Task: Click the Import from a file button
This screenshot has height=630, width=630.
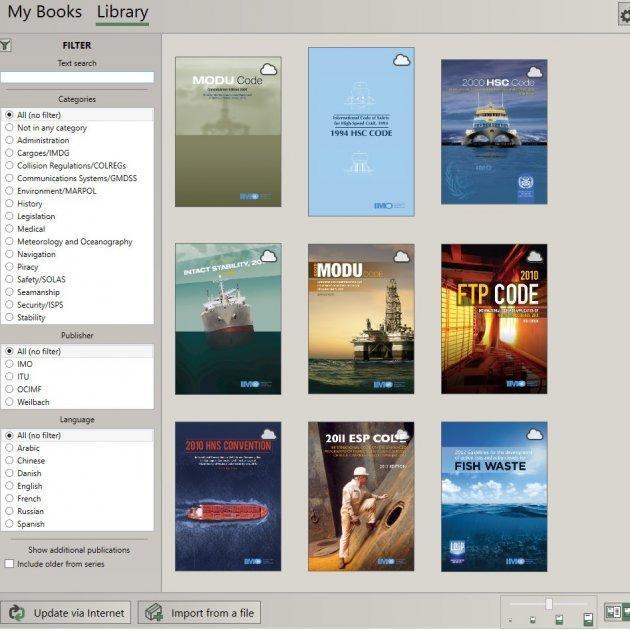Action: (x=199, y=613)
